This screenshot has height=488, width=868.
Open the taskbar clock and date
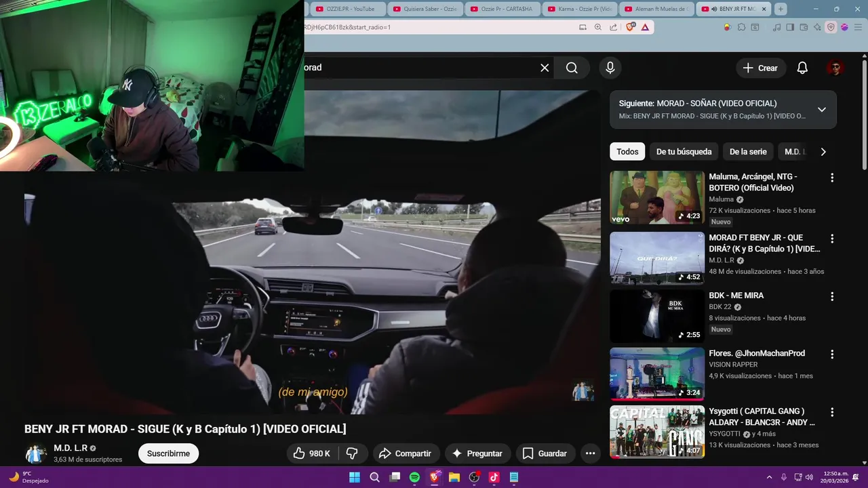pyautogui.click(x=835, y=477)
